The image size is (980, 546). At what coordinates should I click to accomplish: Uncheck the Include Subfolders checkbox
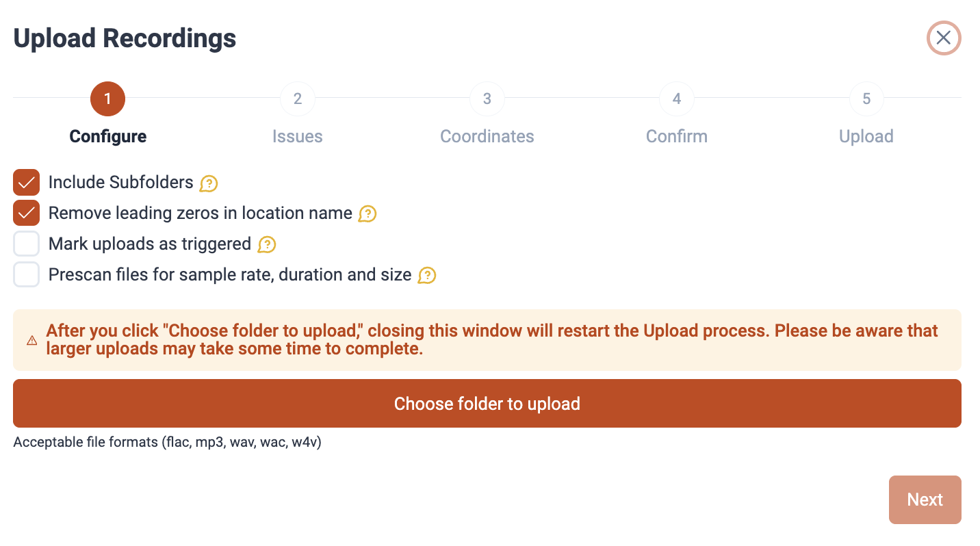pyautogui.click(x=27, y=183)
